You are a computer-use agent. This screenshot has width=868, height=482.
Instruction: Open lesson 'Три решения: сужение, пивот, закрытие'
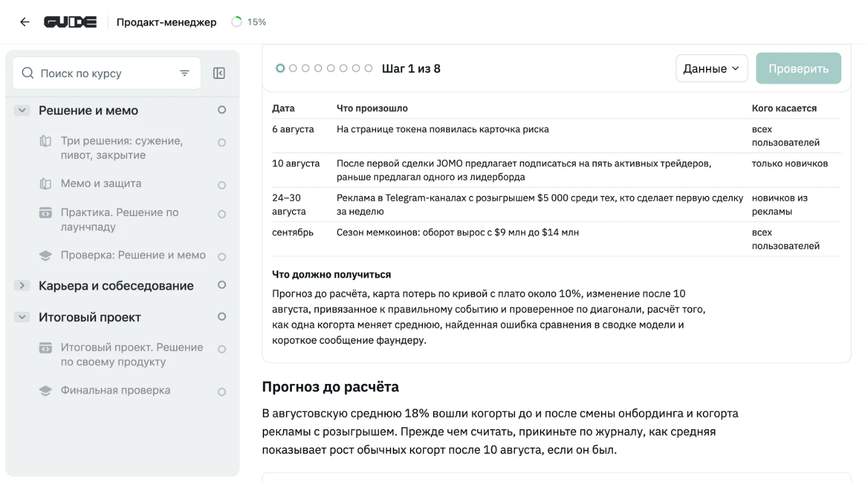point(122,148)
